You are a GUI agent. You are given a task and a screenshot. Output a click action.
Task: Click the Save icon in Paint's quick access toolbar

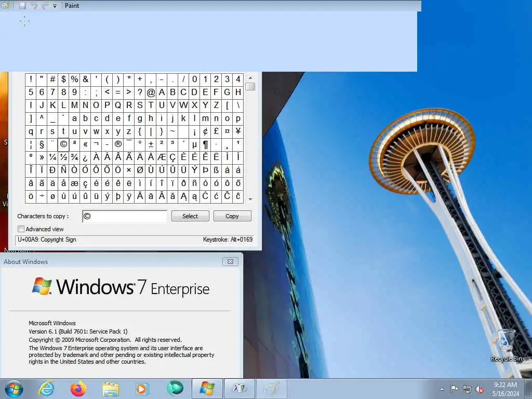23,5
